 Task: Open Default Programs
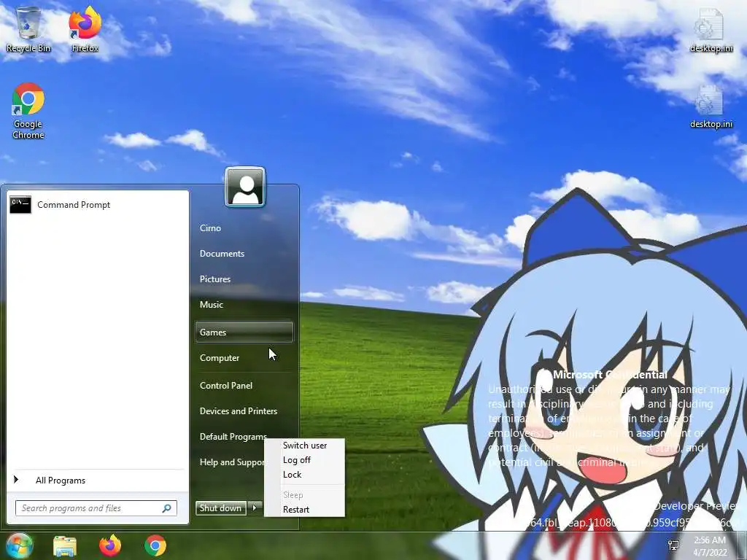tap(233, 437)
